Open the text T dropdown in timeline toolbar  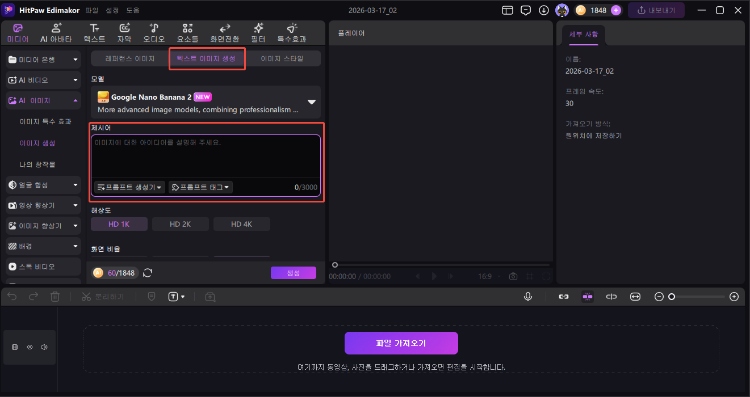point(176,297)
